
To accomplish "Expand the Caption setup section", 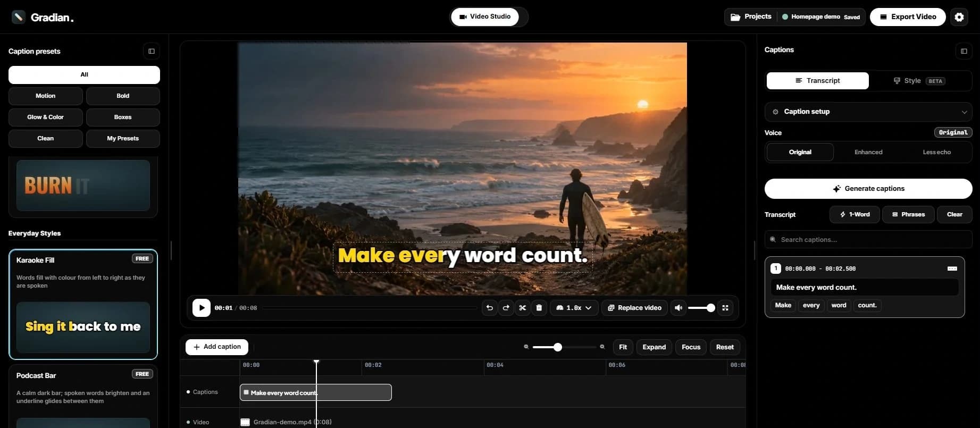I will (868, 112).
